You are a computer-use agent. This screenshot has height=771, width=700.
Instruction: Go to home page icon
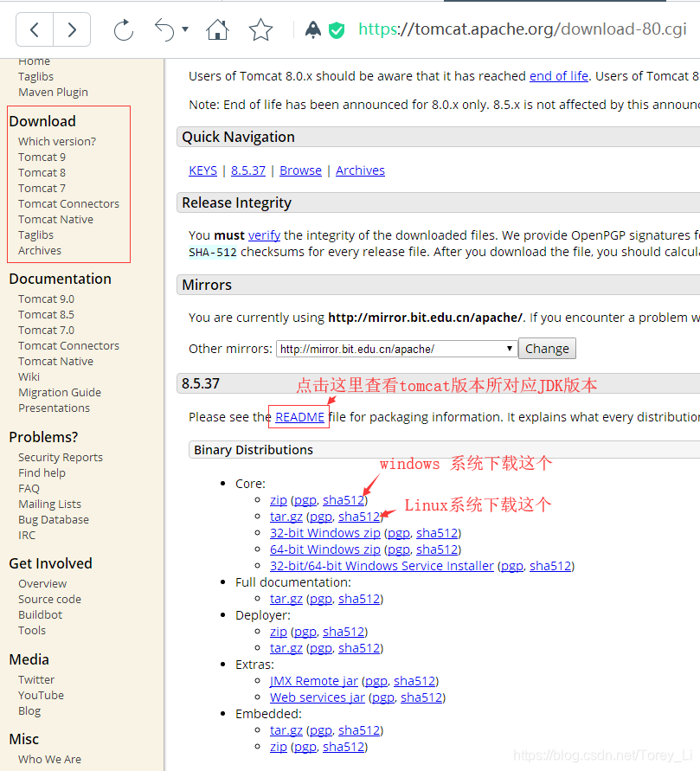(217, 29)
